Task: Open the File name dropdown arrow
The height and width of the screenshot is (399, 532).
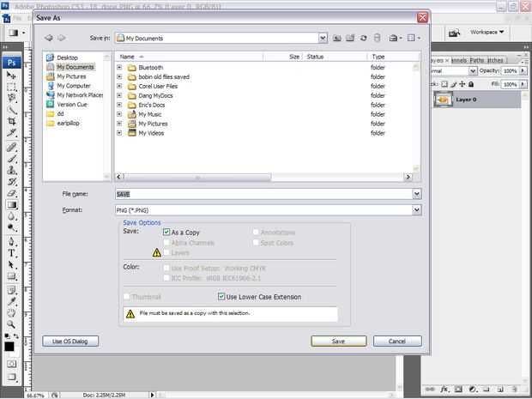Action: click(x=417, y=194)
